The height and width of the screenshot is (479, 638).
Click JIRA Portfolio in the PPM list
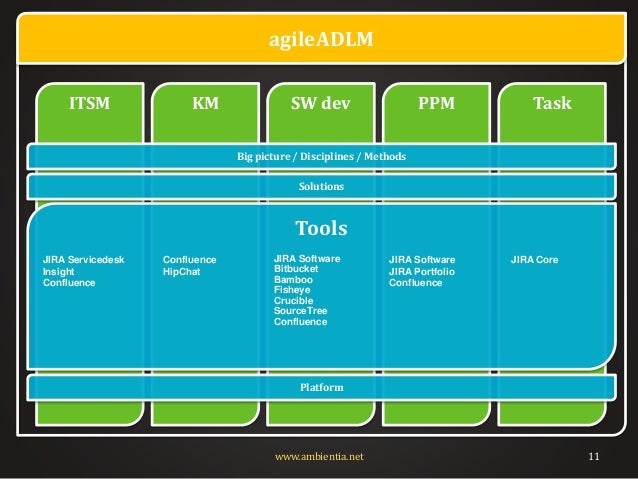pyautogui.click(x=422, y=271)
